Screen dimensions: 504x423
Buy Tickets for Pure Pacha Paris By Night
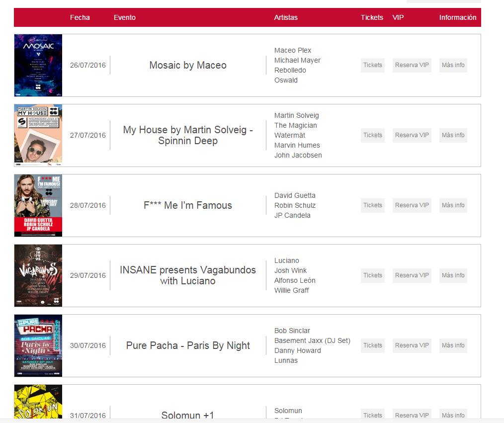(x=373, y=345)
